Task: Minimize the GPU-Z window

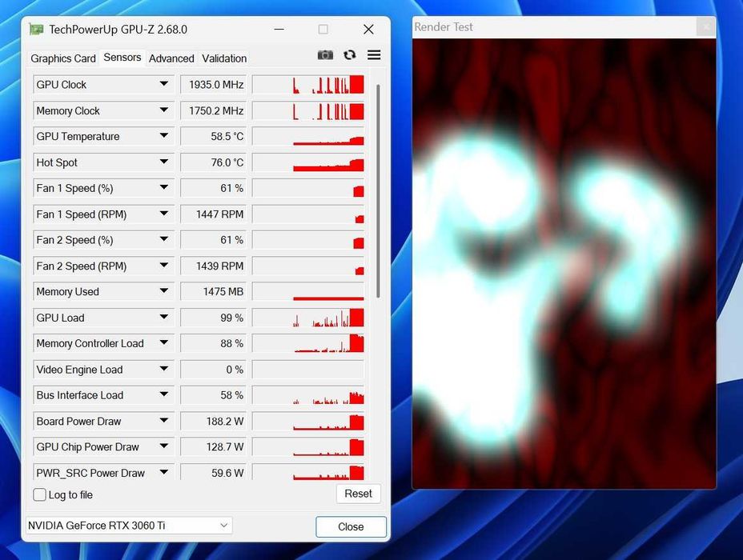Action: pos(279,30)
